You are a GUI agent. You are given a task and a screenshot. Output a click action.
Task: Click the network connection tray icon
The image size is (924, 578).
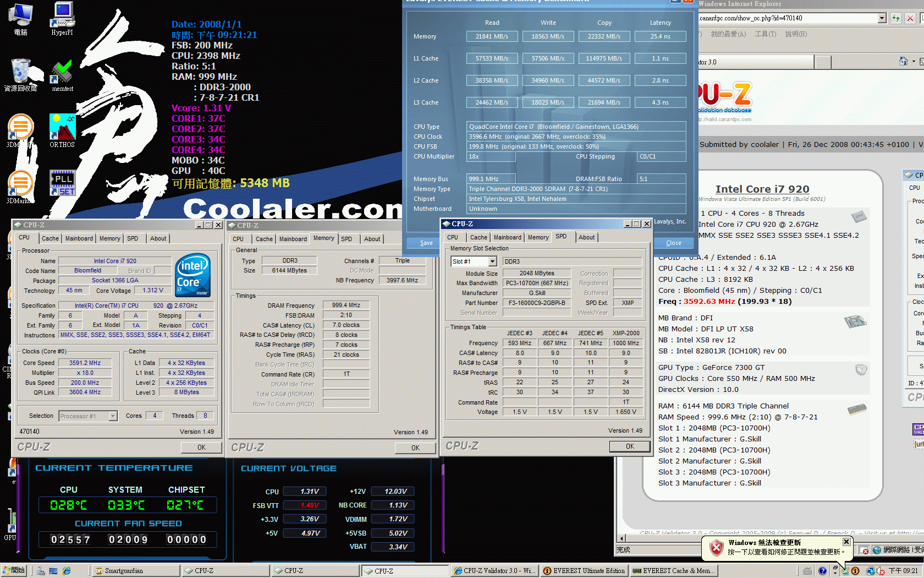(871, 571)
